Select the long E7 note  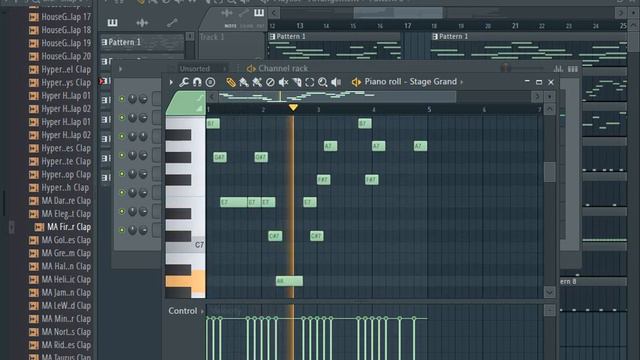(x=233, y=202)
